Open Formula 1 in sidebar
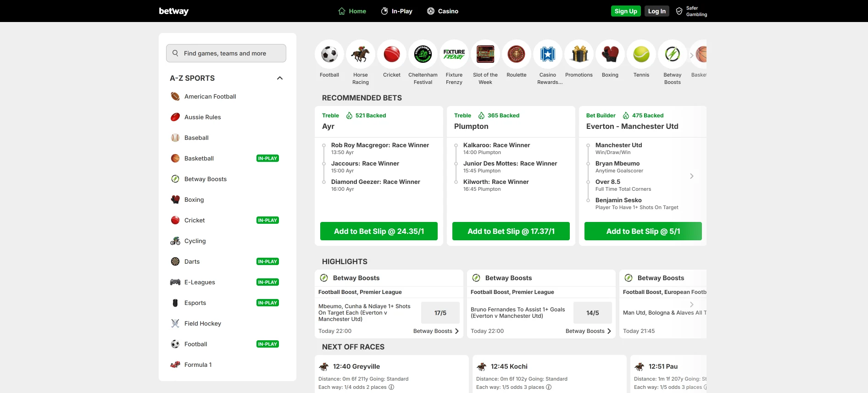Image resolution: width=868 pixels, height=393 pixels. pos(228,365)
